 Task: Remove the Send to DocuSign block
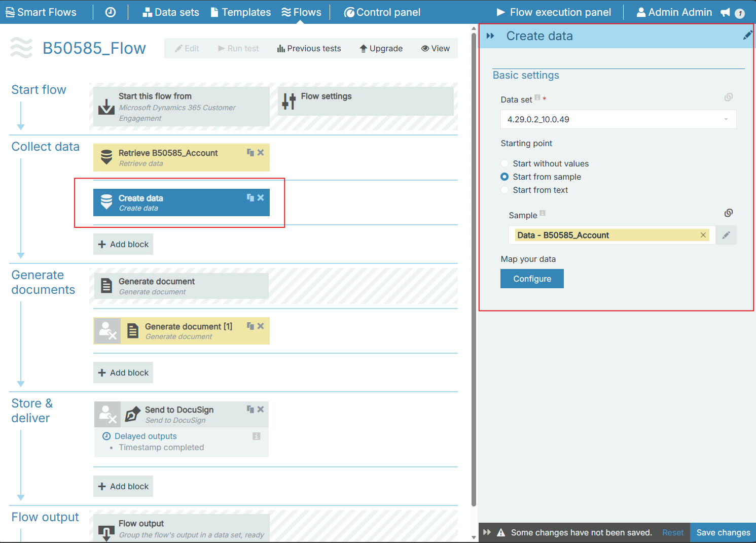pos(261,409)
